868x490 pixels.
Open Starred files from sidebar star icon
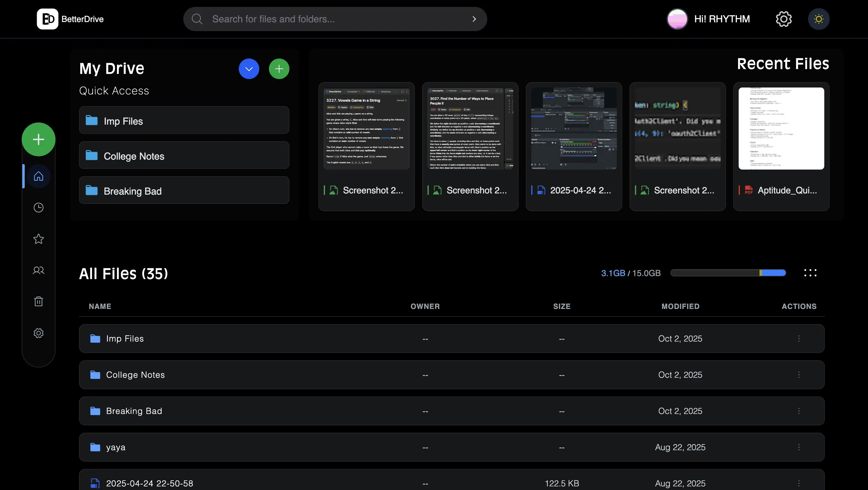(x=38, y=239)
